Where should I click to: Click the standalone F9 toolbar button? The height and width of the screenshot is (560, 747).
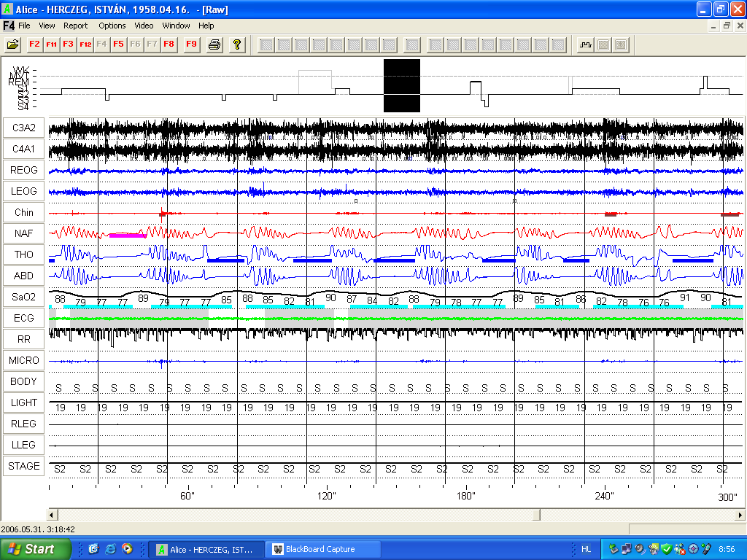pos(192,44)
